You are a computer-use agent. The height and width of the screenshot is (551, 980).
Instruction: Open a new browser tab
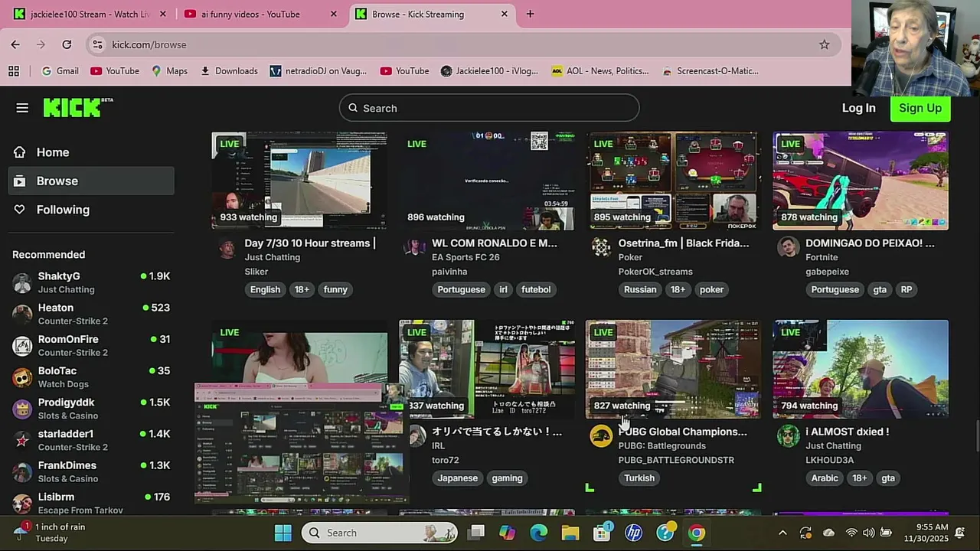coord(530,14)
